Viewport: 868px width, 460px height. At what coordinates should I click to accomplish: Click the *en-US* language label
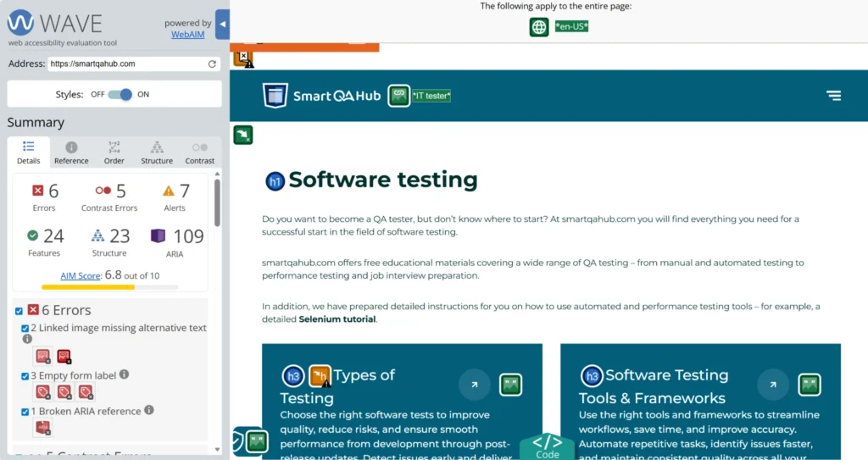[x=572, y=26]
